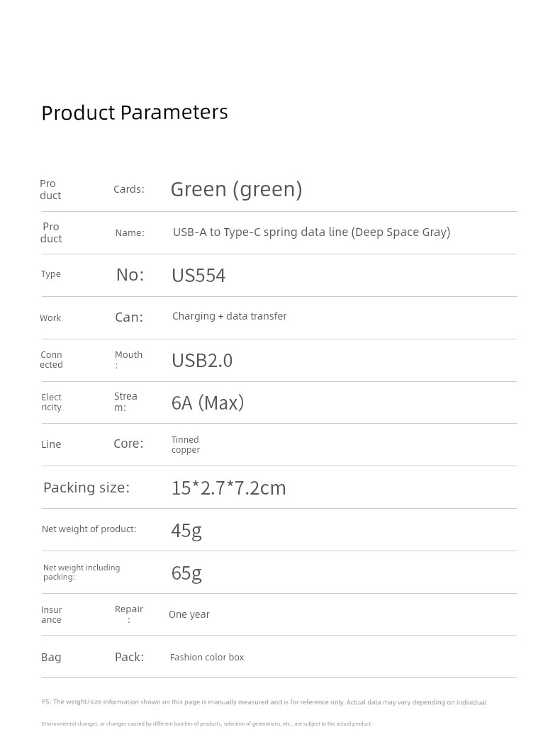Click the Packing size label
The height and width of the screenshot is (744, 560).
click(86, 487)
